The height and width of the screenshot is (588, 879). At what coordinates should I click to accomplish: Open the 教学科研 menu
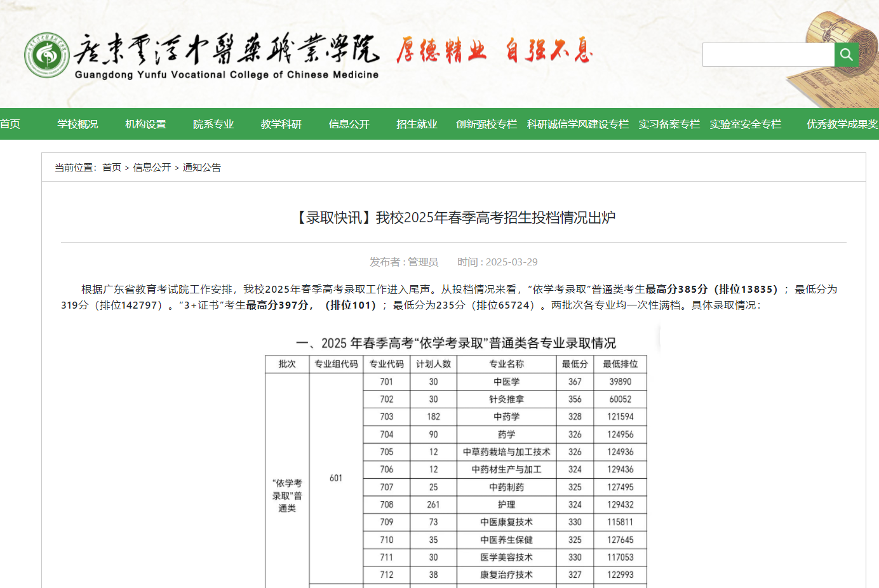[281, 124]
